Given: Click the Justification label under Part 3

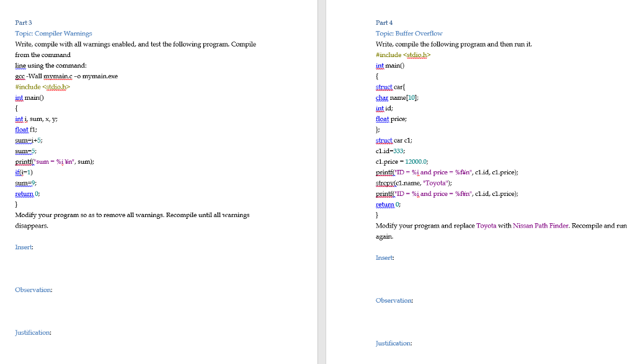Looking at the screenshot, I should click(32, 332).
